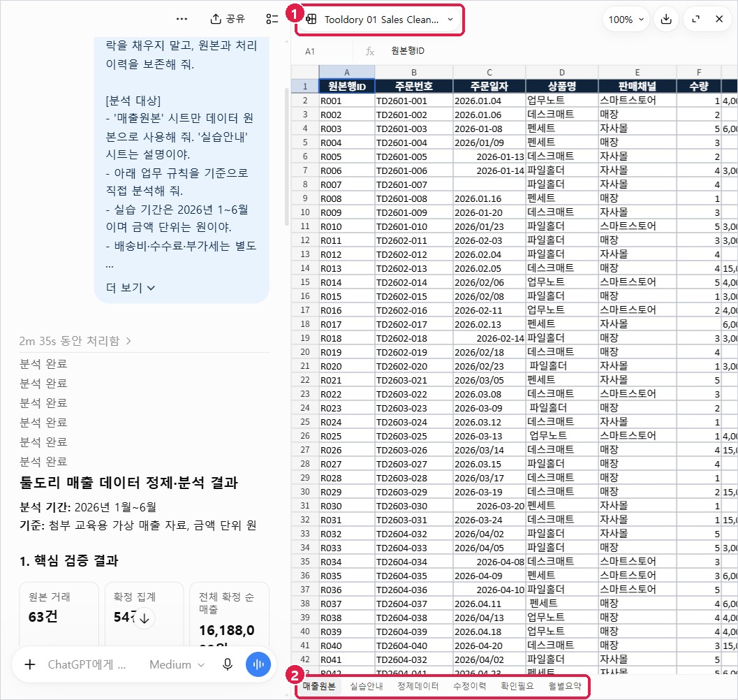Select cell TD2601-005
Viewport: 738px width, 700px height.
[x=414, y=156]
